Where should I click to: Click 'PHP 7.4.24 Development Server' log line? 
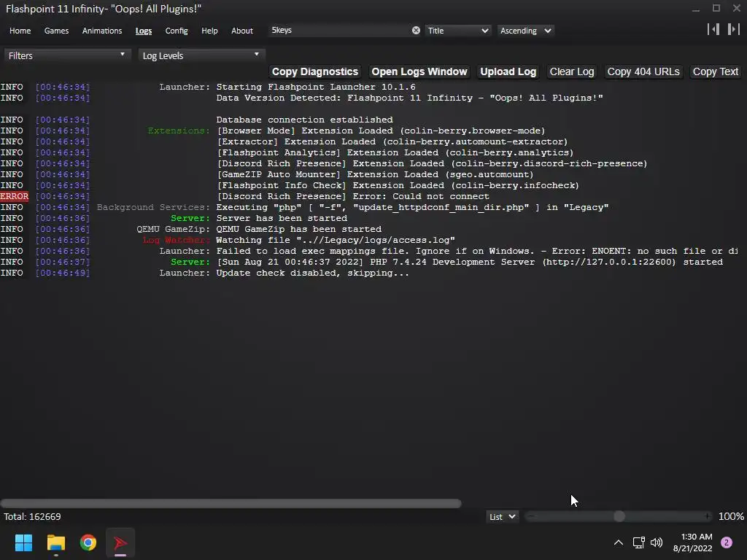[470, 262]
